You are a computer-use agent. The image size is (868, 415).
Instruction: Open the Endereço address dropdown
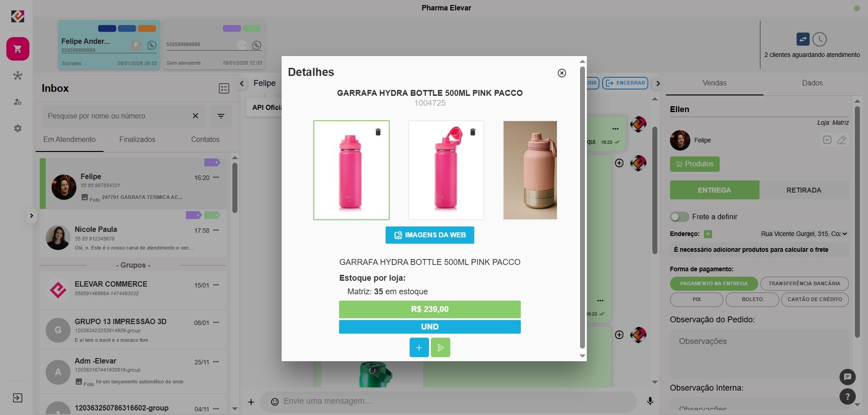point(804,234)
